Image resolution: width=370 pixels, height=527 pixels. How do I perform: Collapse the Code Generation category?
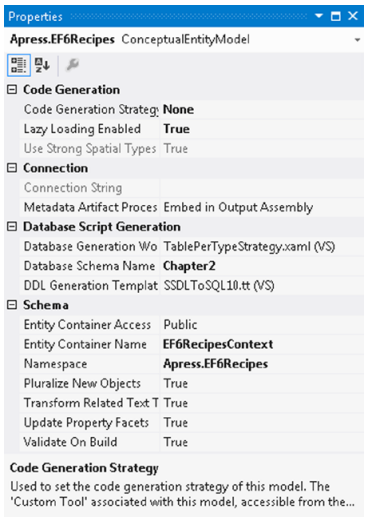pyautogui.click(x=12, y=90)
